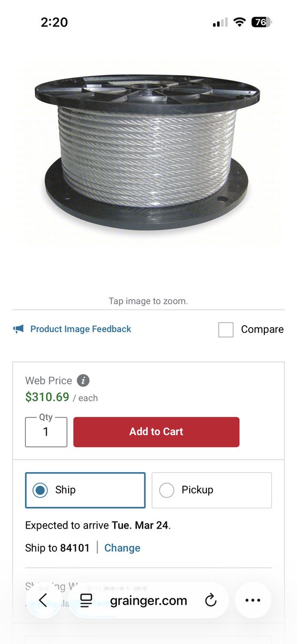Open the Product Image Feedback link
The image size is (297, 644).
click(81, 329)
